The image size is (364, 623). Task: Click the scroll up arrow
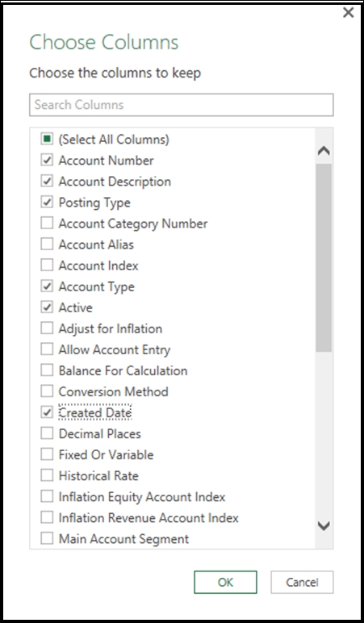click(x=324, y=151)
